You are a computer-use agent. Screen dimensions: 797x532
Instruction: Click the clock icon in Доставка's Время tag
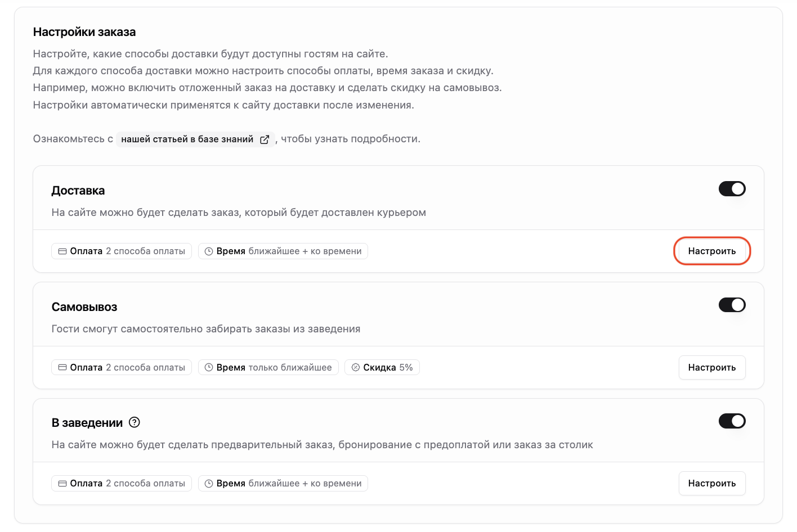pyautogui.click(x=209, y=251)
